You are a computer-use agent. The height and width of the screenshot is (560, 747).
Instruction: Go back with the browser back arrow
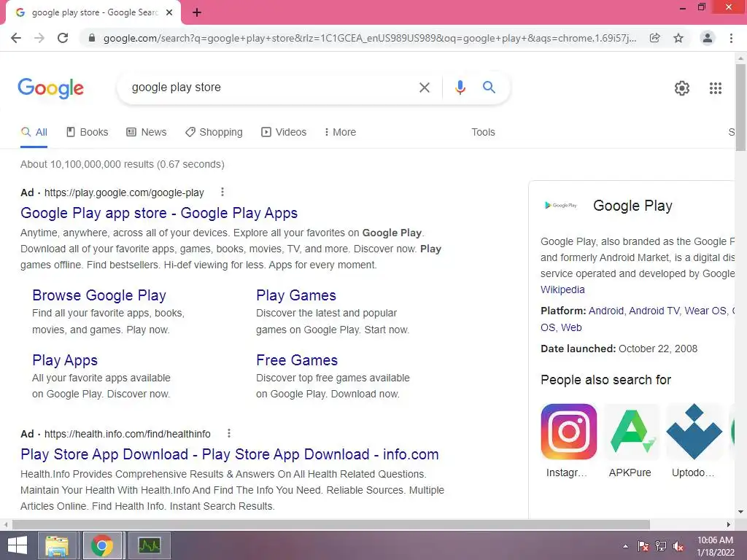click(x=16, y=38)
